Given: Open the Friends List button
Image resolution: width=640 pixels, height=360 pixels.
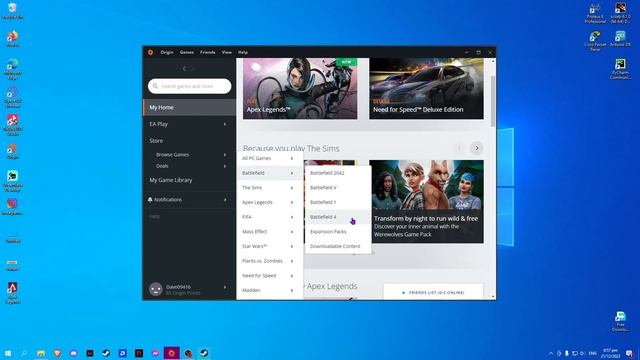Looking at the screenshot, I should 433,292.
